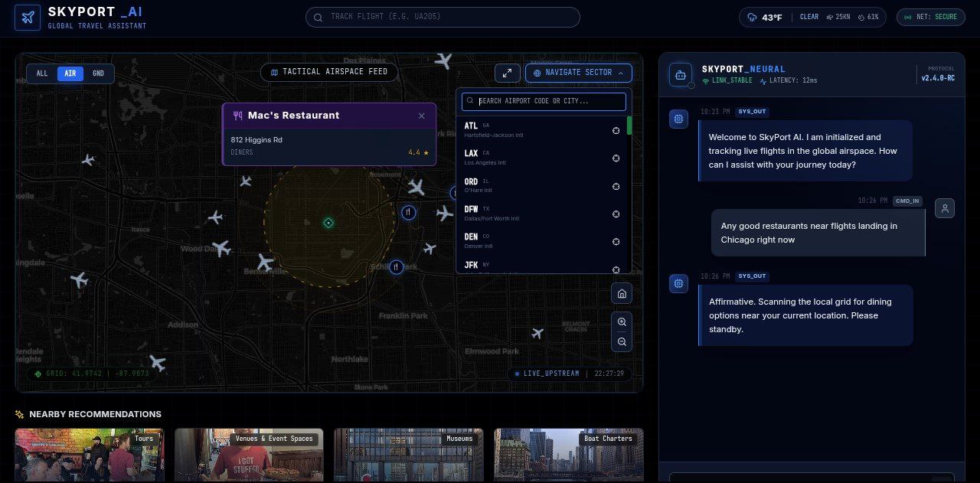Click the SkyPort Neural robot avatar
This screenshot has width=980, height=483.
[681, 74]
